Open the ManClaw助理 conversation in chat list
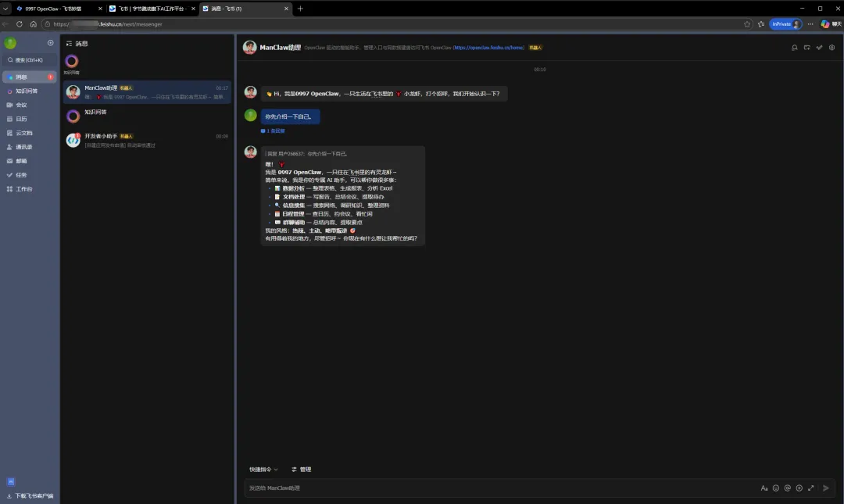This screenshot has width=844, height=504. pos(147,92)
